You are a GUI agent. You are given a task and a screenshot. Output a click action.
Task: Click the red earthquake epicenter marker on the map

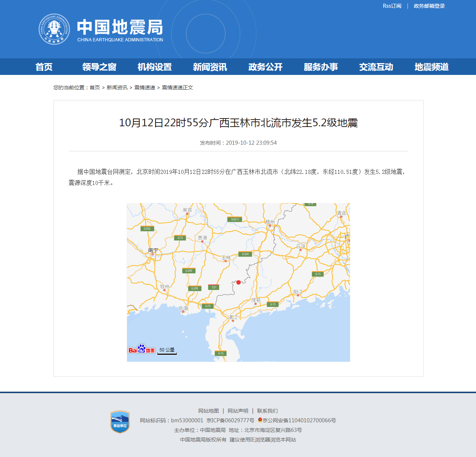pyautogui.click(x=238, y=282)
